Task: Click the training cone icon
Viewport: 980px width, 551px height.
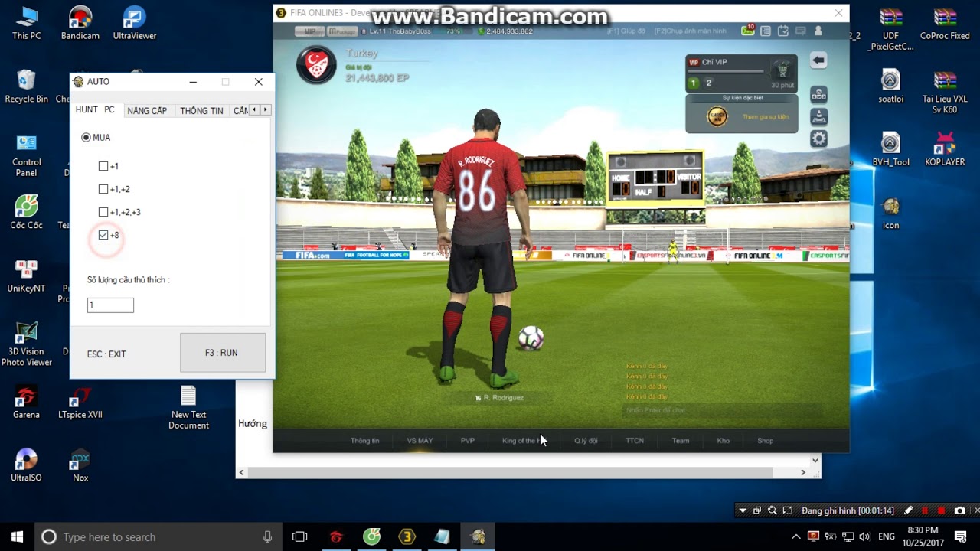Action: 818,117
